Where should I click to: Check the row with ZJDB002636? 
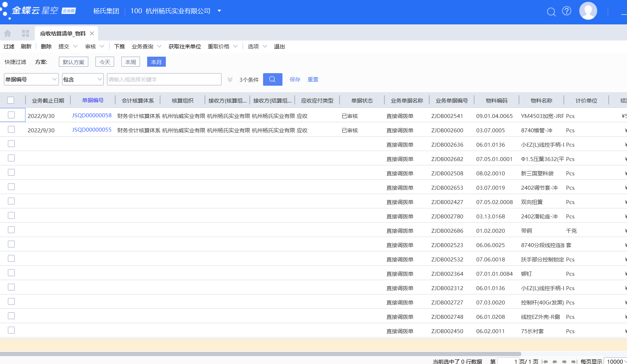pyautogui.click(x=11, y=143)
